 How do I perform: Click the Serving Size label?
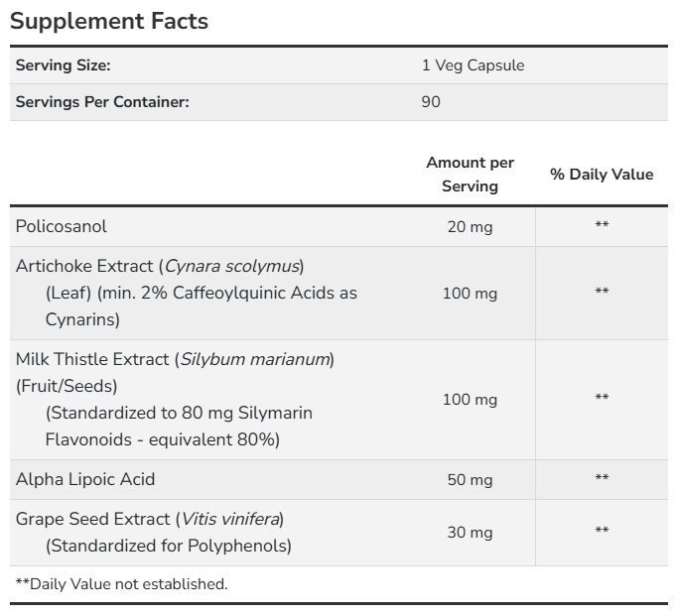pyautogui.click(x=63, y=65)
